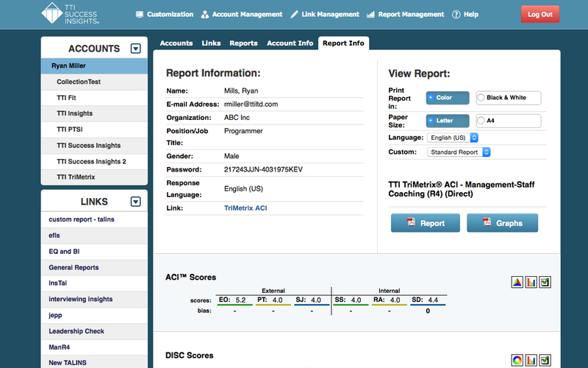Select the Report Info tab
This screenshot has width=588, height=368.
343,43
